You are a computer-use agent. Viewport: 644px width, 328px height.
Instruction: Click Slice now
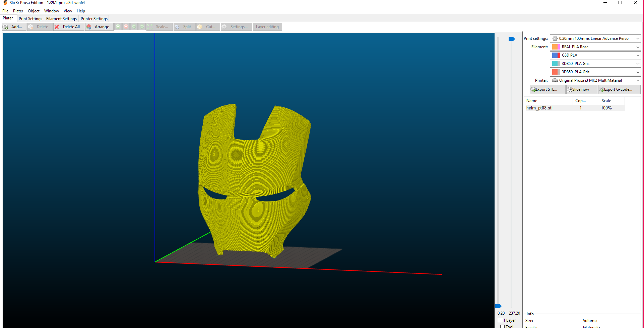(x=582, y=89)
